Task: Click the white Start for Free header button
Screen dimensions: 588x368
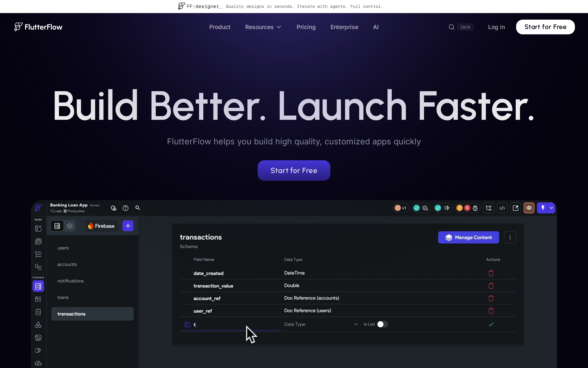Action: coord(545,27)
